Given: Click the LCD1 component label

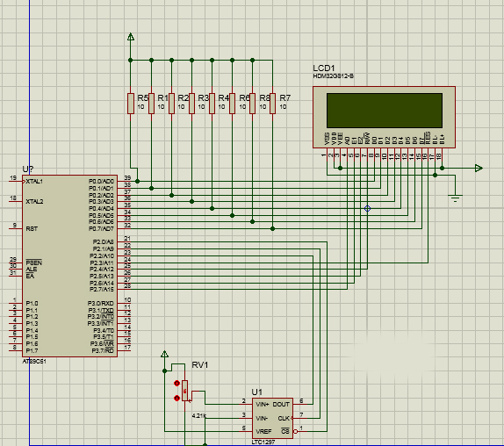Looking at the screenshot, I should pos(324,68).
